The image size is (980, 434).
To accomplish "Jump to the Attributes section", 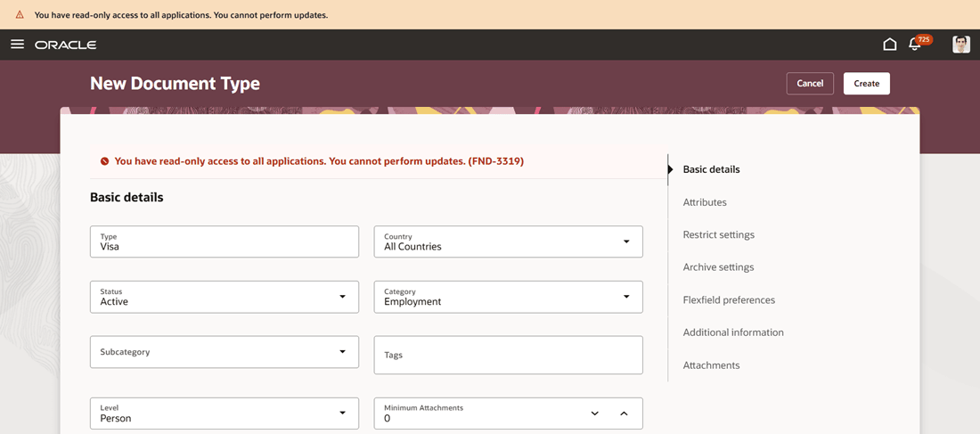I will (705, 202).
